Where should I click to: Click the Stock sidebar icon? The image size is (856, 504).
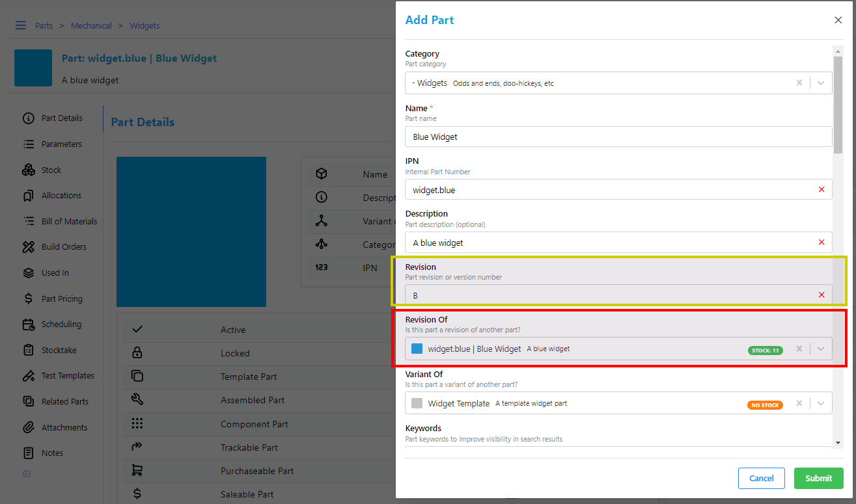coord(28,170)
